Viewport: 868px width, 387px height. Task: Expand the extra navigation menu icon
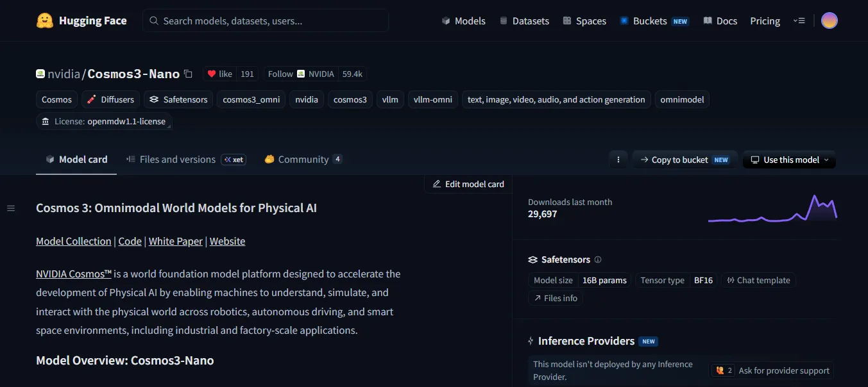click(799, 21)
